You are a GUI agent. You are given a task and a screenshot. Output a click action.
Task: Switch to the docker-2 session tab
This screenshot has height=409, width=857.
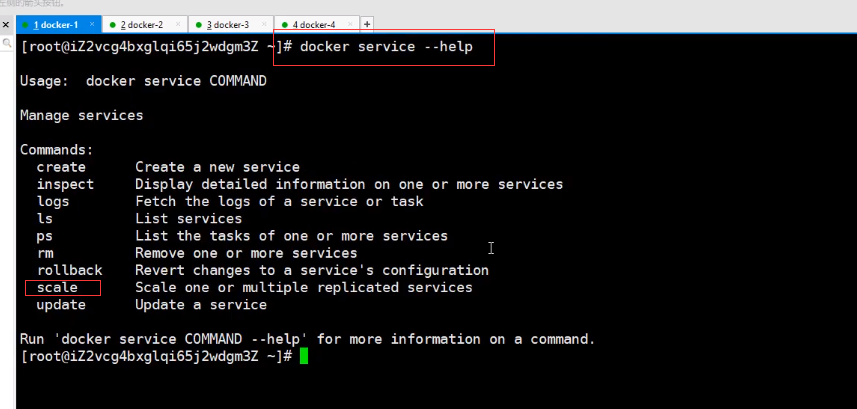coord(144,25)
